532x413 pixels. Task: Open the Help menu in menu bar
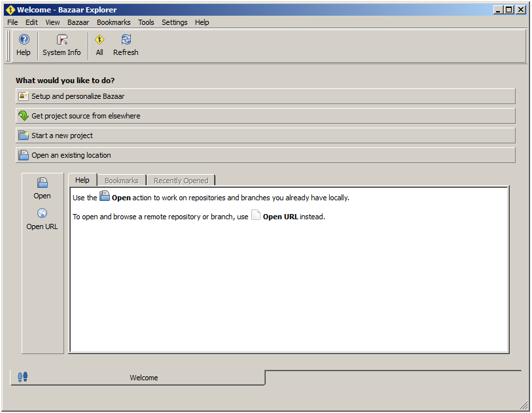(202, 22)
